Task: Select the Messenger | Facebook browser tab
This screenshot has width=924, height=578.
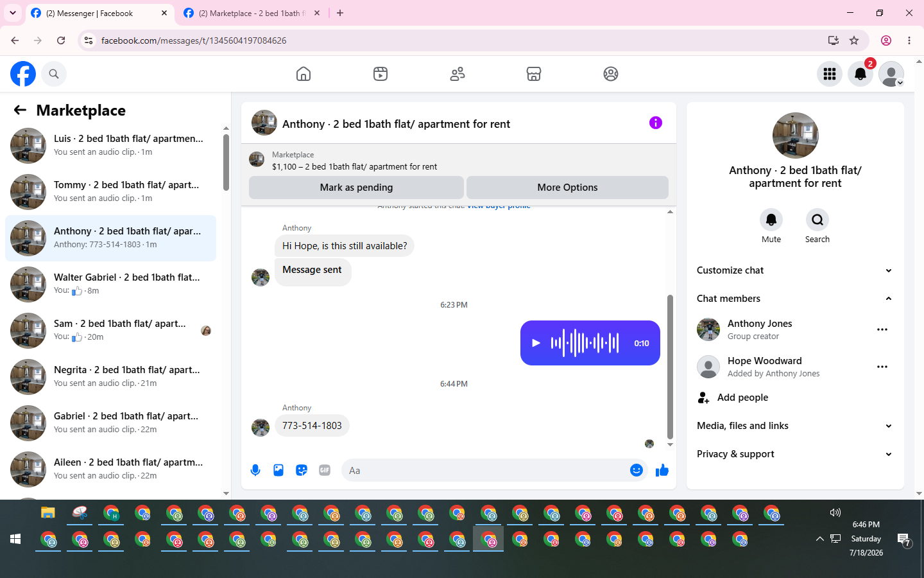Action: point(99,13)
